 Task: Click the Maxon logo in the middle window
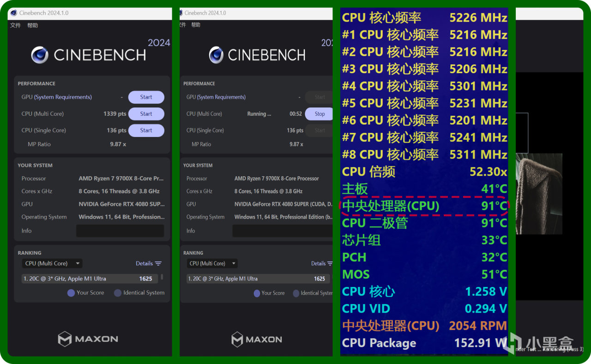[x=257, y=340]
